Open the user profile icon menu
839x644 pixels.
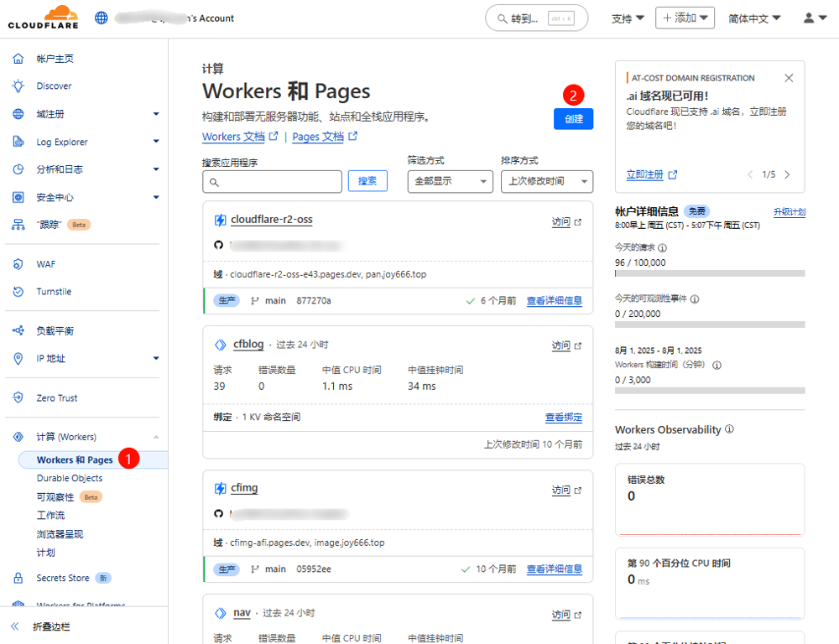click(814, 18)
